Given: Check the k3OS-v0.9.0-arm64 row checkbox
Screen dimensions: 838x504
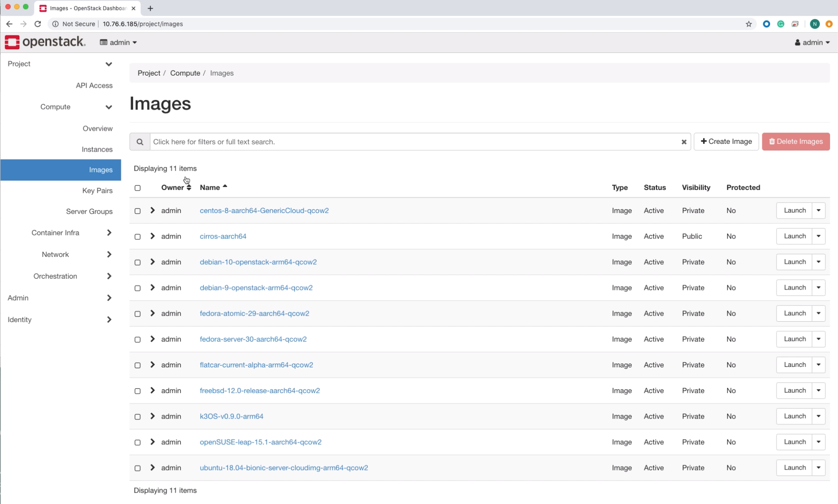Looking at the screenshot, I should [138, 417].
